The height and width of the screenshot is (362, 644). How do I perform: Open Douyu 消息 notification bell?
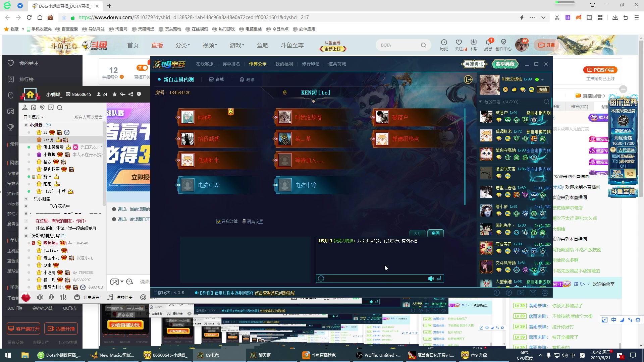coord(488,42)
